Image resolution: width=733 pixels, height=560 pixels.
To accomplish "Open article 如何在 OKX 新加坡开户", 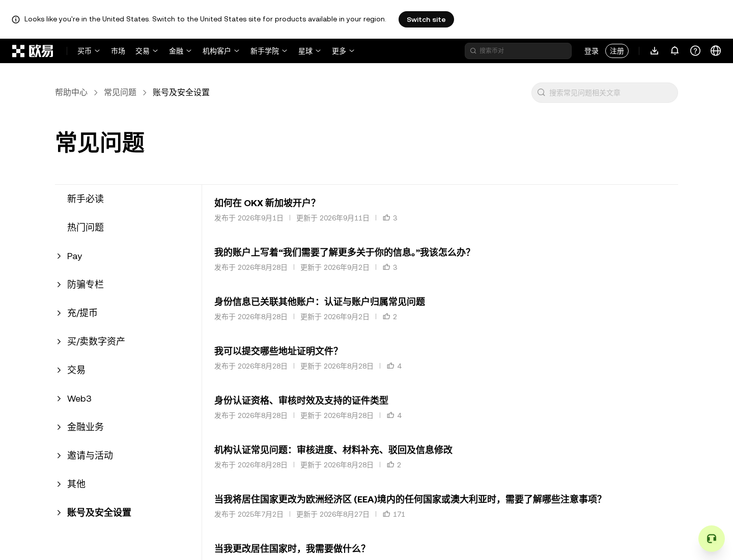I will click(265, 203).
